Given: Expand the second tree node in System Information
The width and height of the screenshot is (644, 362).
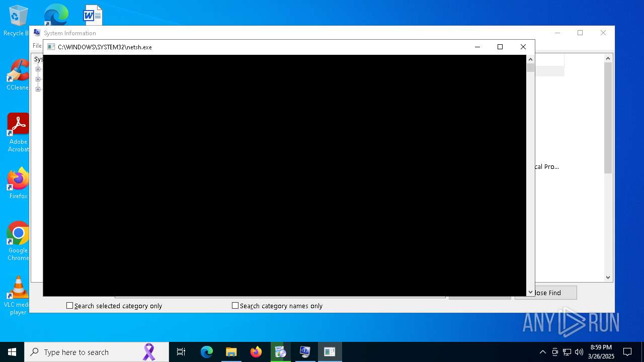Looking at the screenshot, I should pos(38,79).
